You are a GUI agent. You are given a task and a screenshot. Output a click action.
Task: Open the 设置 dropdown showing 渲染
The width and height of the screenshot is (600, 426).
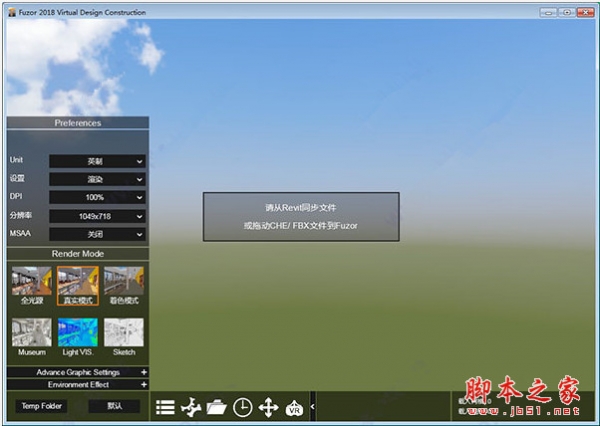97,179
